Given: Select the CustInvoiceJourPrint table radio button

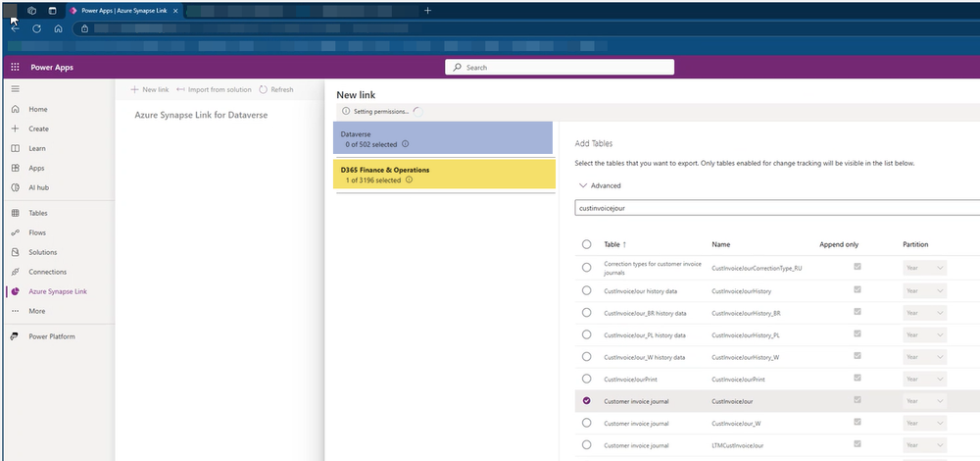Looking at the screenshot, I should pyautogui.click(x=587, y=379).
